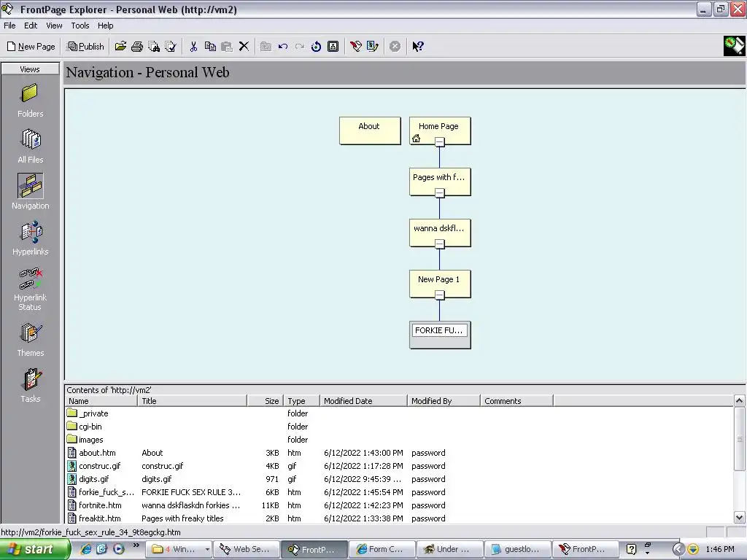This screenshot has width=747, height=560.
Task: Open the View menu
Action: point(54,26)
